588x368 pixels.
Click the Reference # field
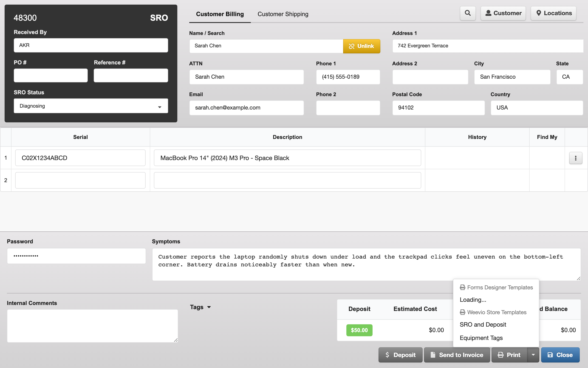click(131, 75)
